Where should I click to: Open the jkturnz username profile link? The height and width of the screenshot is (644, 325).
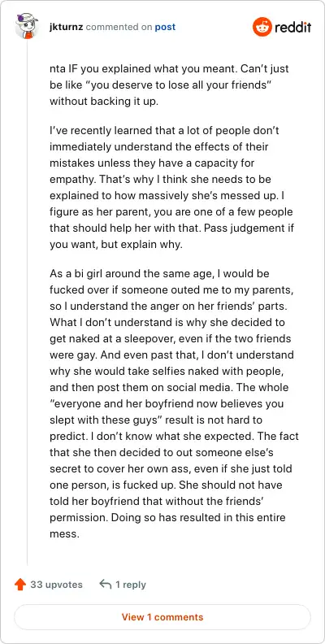pos(67,27)
